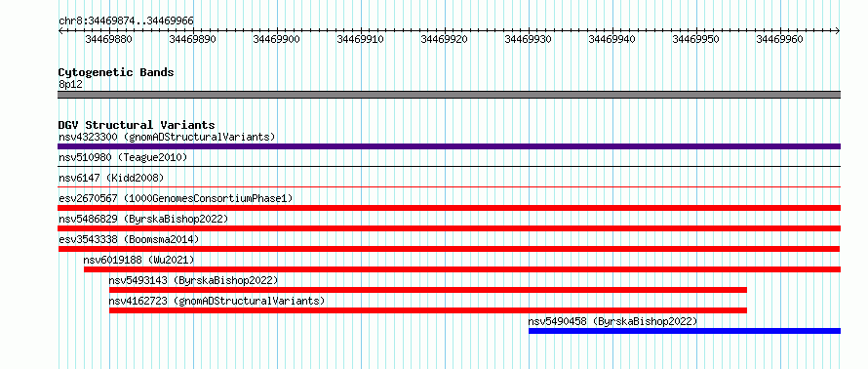868x369 pixels.
Task: Select the red nsv6019188 variant bar
Action: (x=462, y=269)
